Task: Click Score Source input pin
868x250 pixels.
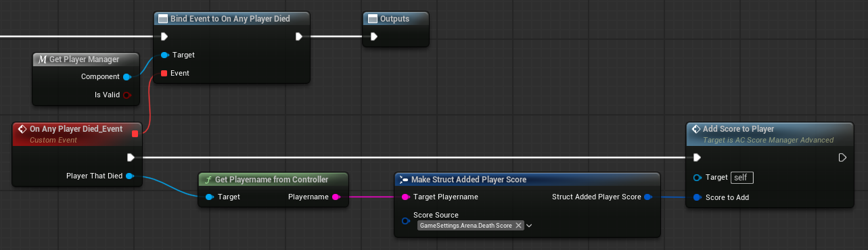Action: pos(405,220)
